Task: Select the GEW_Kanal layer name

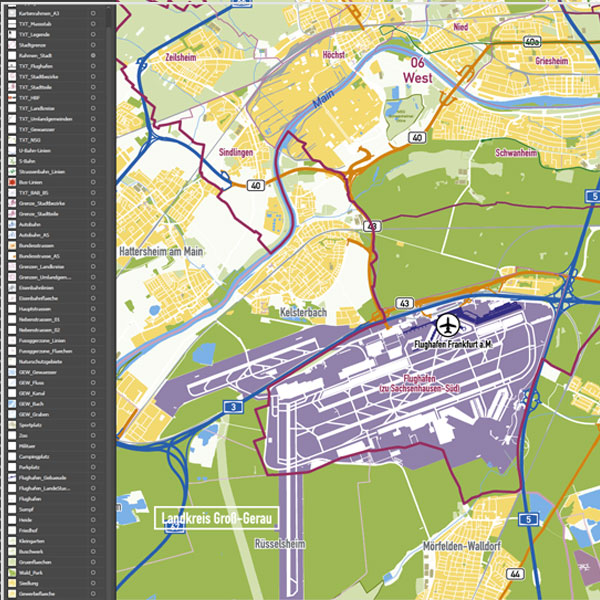Action: (32, 393)
